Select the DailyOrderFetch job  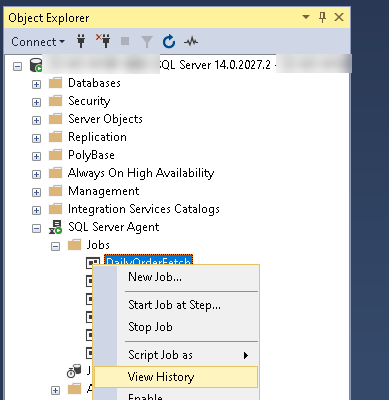[x=148, y=261]
